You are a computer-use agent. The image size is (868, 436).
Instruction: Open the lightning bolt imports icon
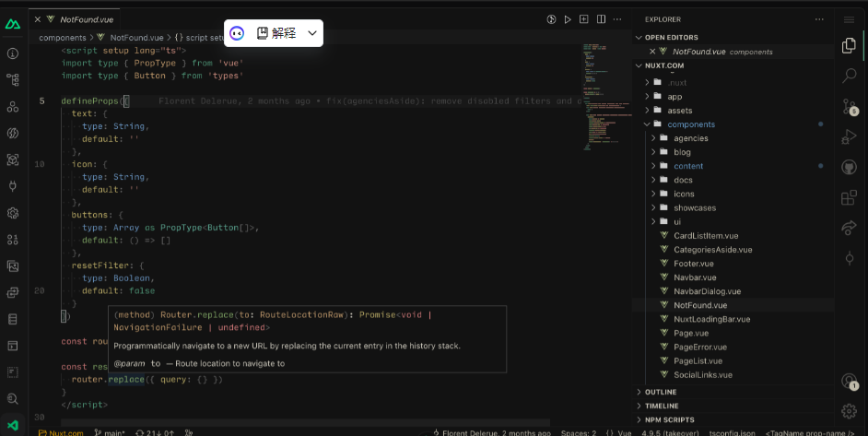(x=13, y=133)
